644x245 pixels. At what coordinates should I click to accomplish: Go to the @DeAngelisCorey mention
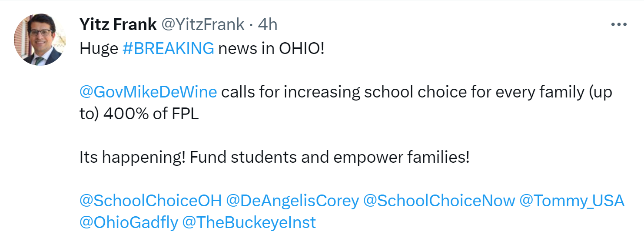[x=292, y=201]
